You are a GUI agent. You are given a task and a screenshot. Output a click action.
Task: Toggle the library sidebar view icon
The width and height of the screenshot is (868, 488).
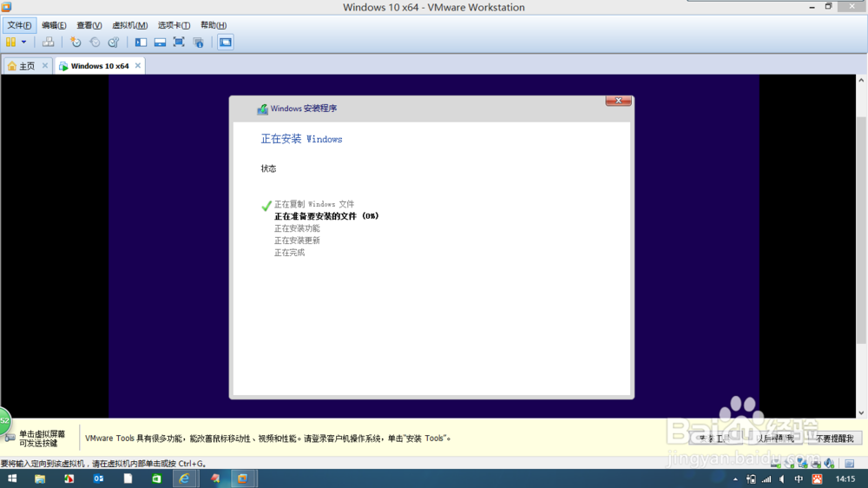tap(141, 42)
